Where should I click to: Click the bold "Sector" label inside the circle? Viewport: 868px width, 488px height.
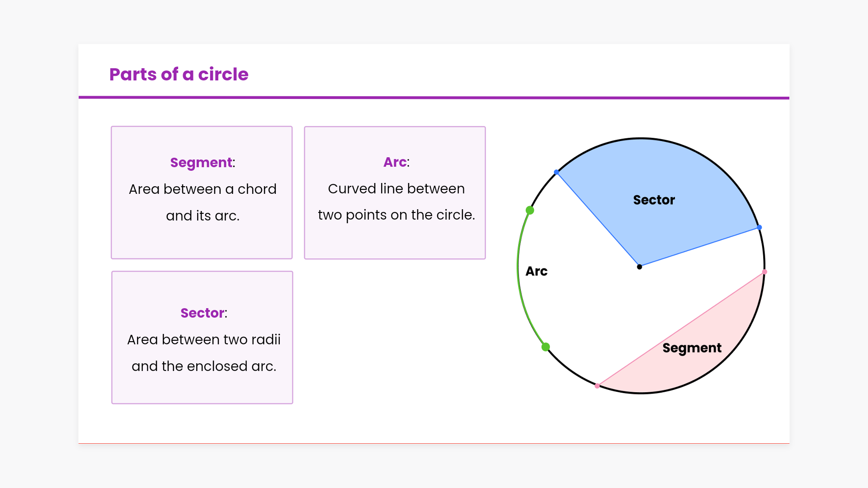click(654, 200)
